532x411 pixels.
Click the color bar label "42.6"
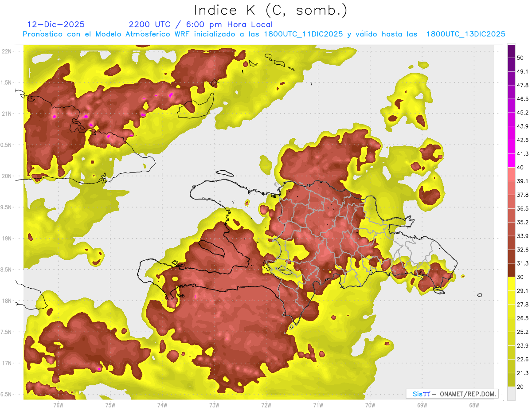coord(523,140)
